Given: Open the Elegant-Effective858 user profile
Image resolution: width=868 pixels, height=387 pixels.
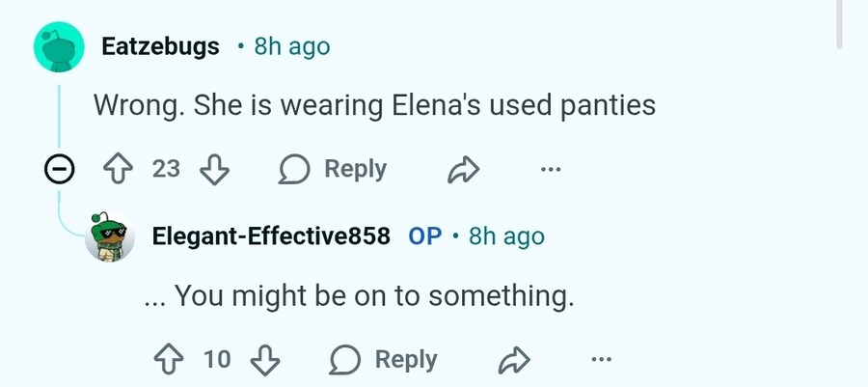Looking at the screenshot, I should (x=271, y=236).
